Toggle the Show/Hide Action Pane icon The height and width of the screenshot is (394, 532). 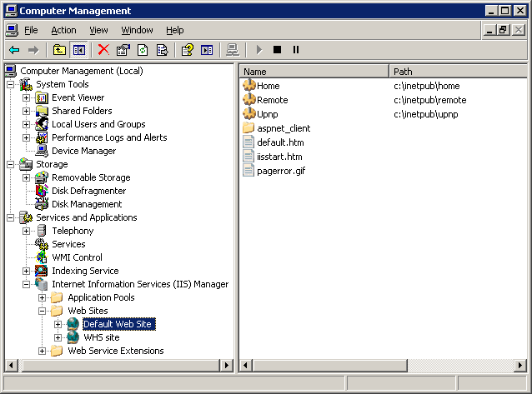pos(207,50)
